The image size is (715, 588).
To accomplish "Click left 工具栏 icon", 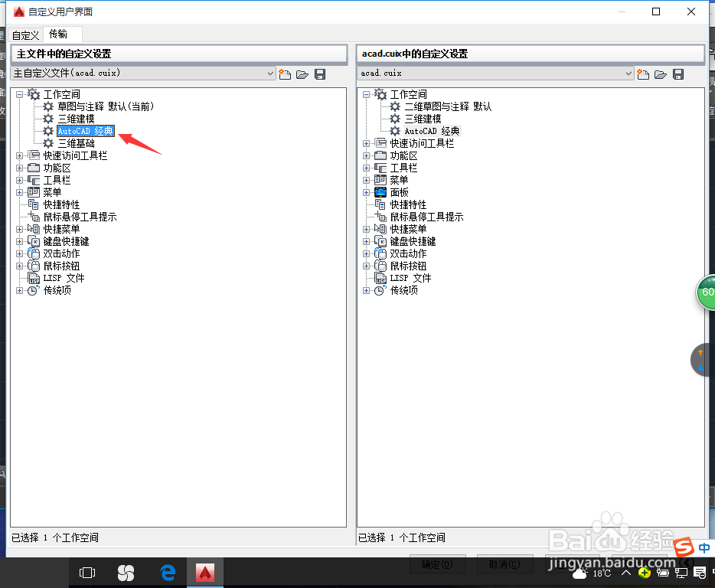I will click(34, 180).
